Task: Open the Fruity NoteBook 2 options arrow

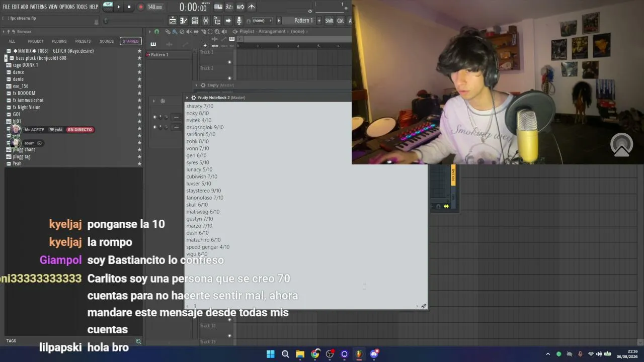Action: pyautogui.click(x=187, y=98)
